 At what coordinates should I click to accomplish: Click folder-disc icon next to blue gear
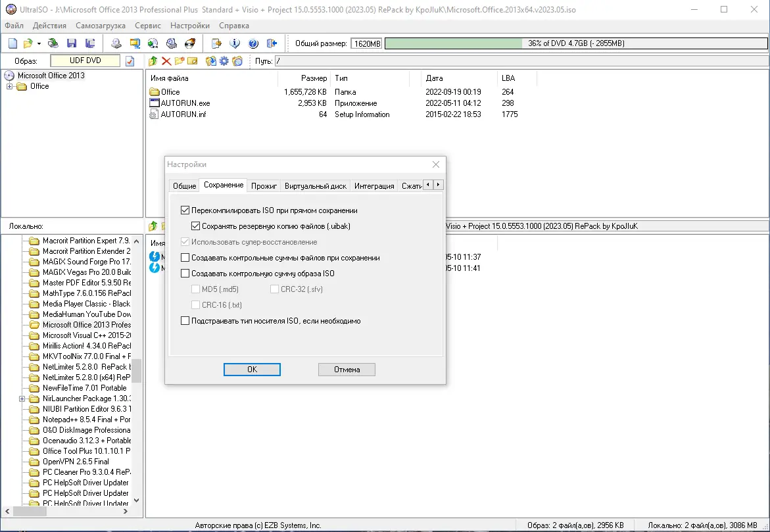click(237, 61)
